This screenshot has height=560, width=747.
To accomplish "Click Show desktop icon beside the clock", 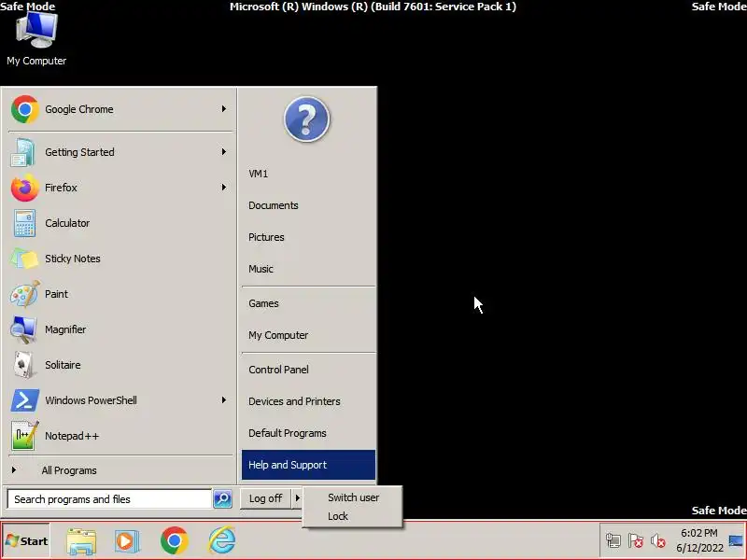I will tap(736, 540).
